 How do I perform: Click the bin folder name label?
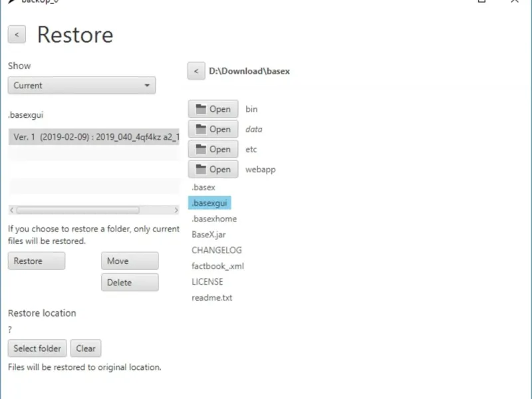[x=251, y=109]
